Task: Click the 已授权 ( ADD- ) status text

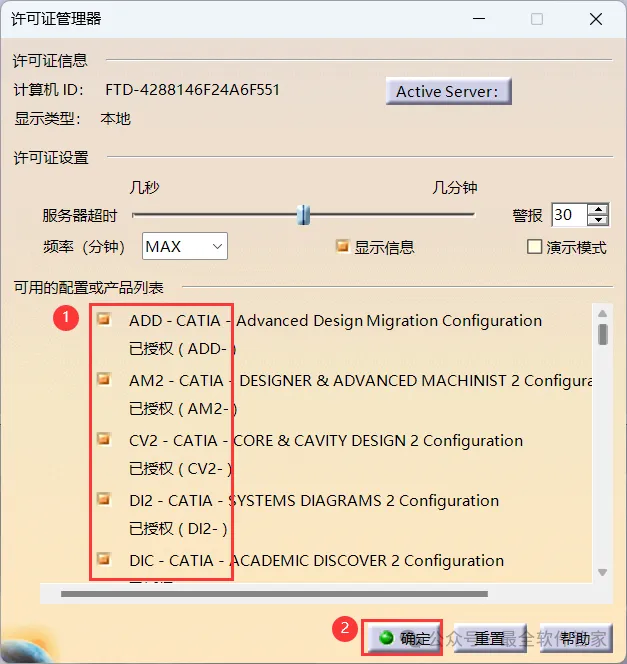Action: 182,349
